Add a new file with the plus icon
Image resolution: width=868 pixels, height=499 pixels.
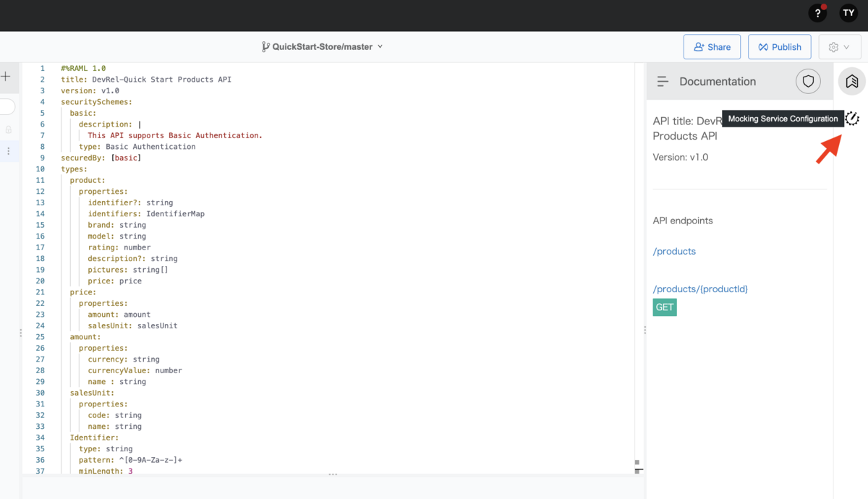[x=7, y=75]
